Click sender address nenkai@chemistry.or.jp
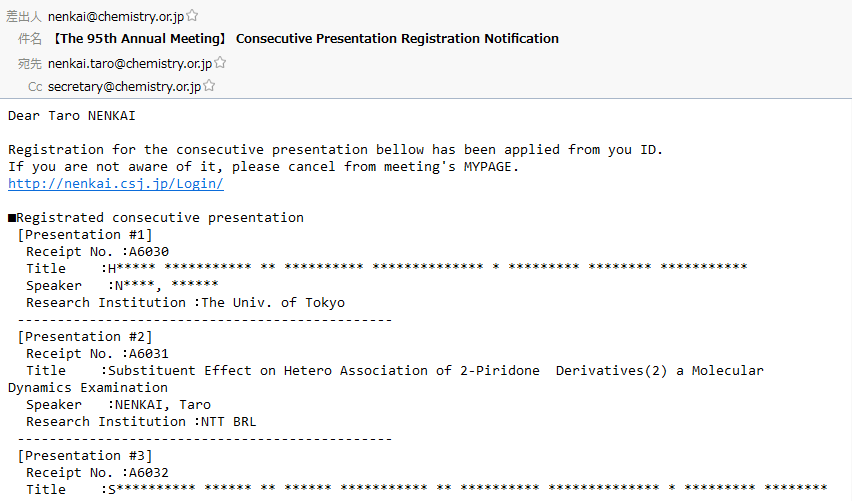Screen dimensions: 852x501 click(116, 17)
